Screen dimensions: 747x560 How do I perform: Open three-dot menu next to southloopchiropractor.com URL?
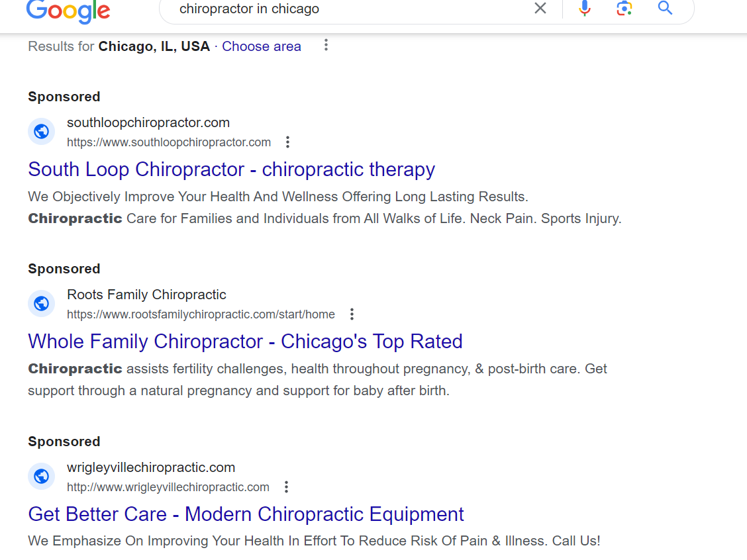pos(287,142)
